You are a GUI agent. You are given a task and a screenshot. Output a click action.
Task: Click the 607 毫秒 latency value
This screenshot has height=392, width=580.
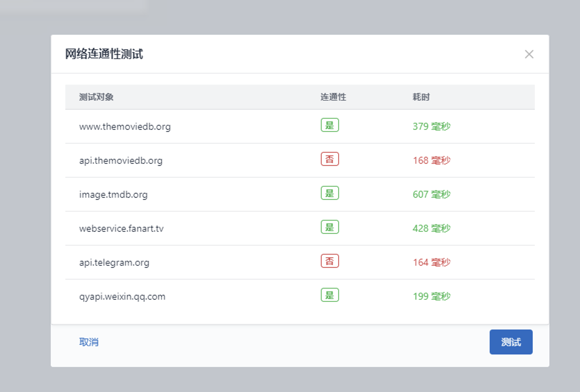click(x=432, y=194)
